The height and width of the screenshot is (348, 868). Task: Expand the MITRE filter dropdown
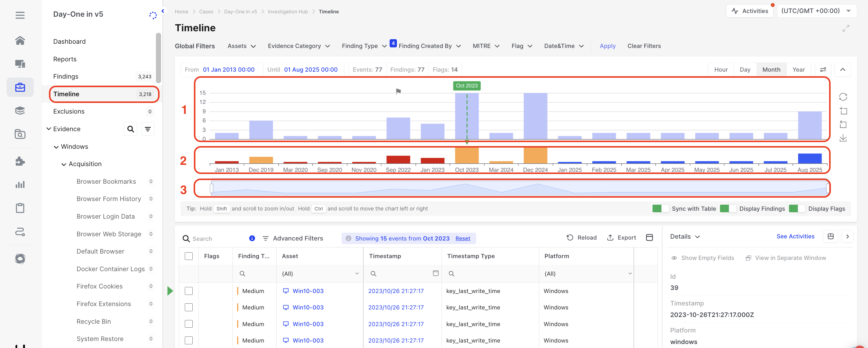point(486,46)
